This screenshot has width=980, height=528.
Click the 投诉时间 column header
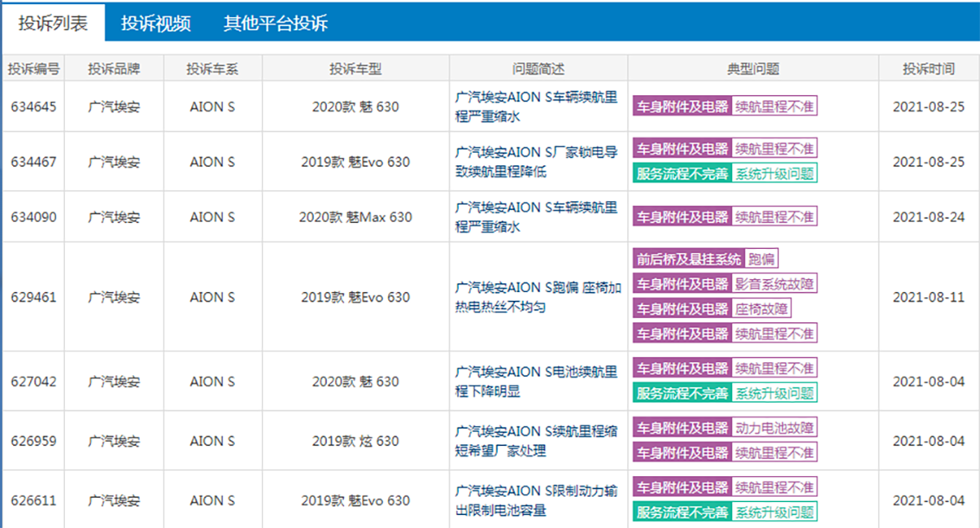(x=928, y=69)
